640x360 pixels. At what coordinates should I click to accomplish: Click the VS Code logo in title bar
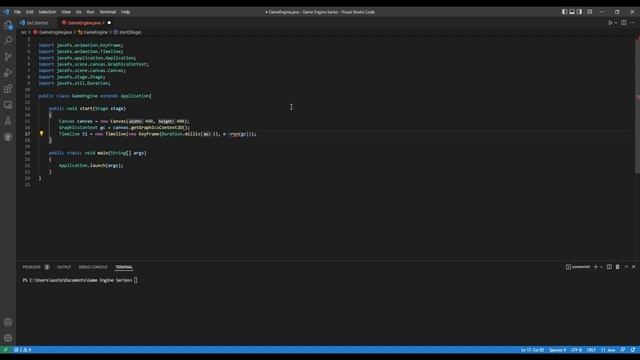pyautogui.click(x=6, y=12)
